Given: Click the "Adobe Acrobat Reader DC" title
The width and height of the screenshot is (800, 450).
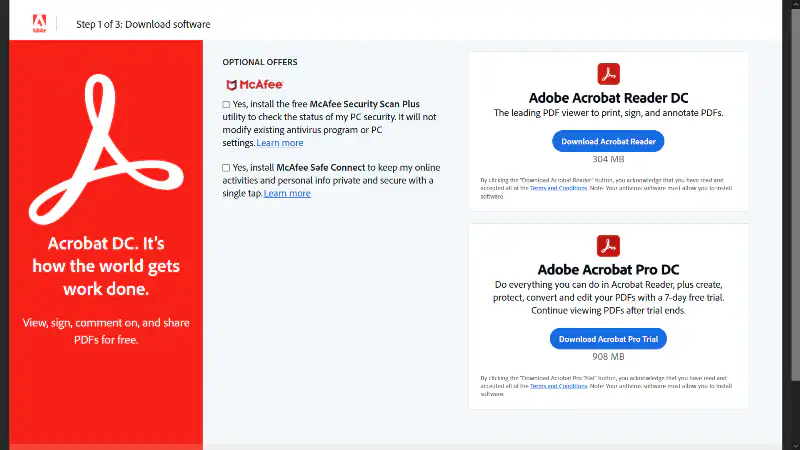Looking at the screenshot, I should [608, 98].
